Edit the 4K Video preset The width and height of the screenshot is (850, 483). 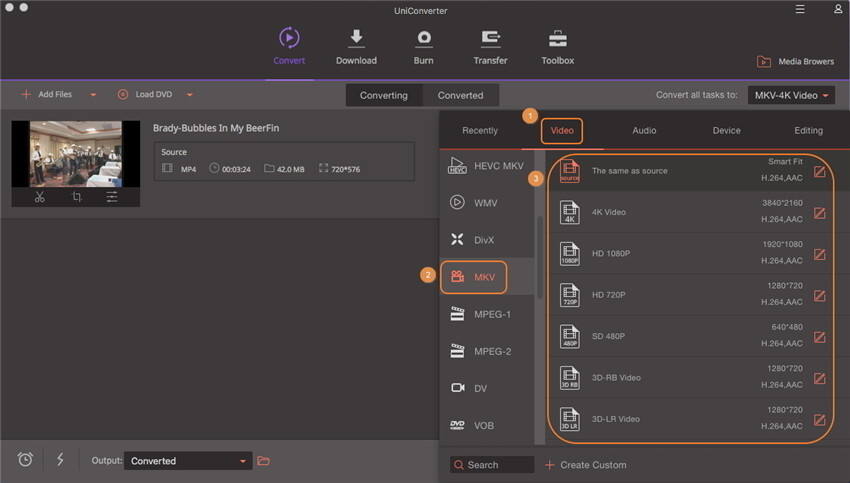pos(820,213)
